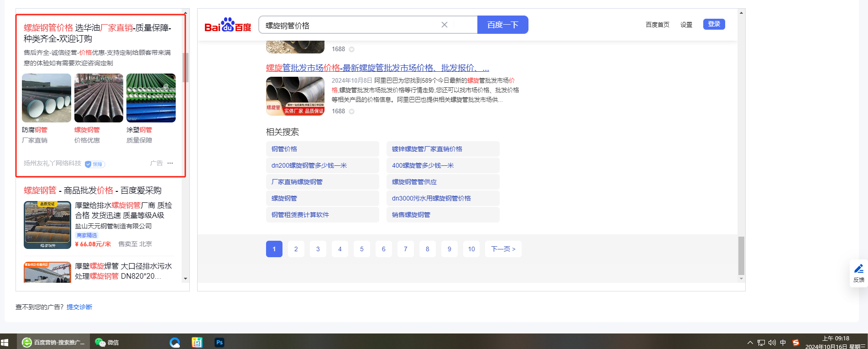Open the 螺旋管批发市场价格 result title

[x=377, y=68]
